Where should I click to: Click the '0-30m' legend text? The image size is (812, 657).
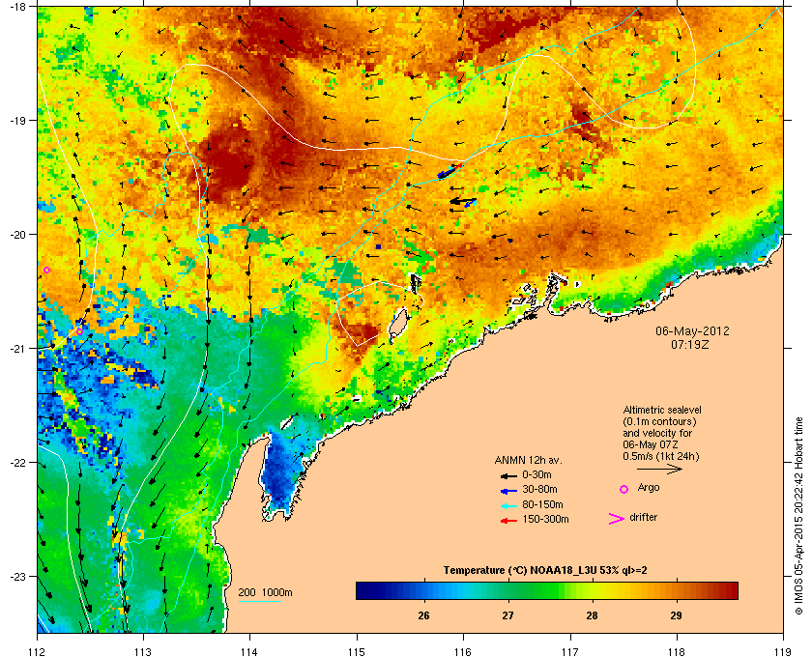[x=536, y=474]
